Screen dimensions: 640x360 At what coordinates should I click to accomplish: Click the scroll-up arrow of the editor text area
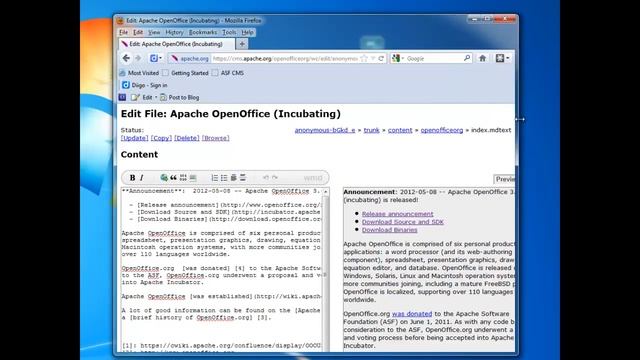(326, 191)
